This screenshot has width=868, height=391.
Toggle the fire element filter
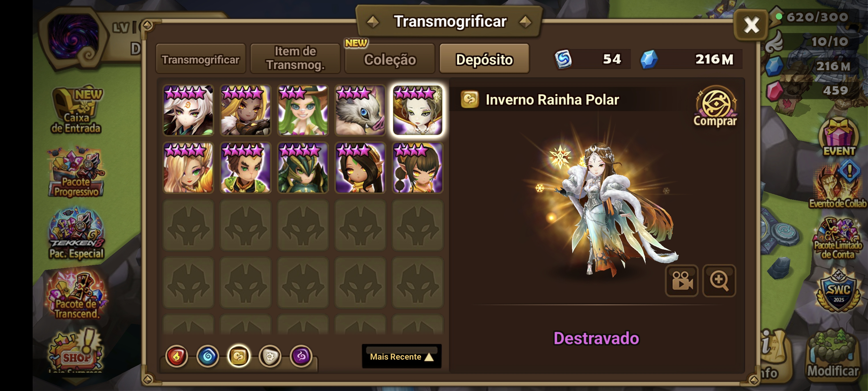click(x=177, y=356)
